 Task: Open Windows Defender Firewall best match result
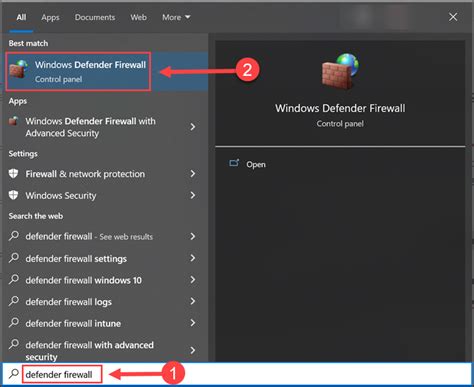pyautogui.click(x=105, y=71)
